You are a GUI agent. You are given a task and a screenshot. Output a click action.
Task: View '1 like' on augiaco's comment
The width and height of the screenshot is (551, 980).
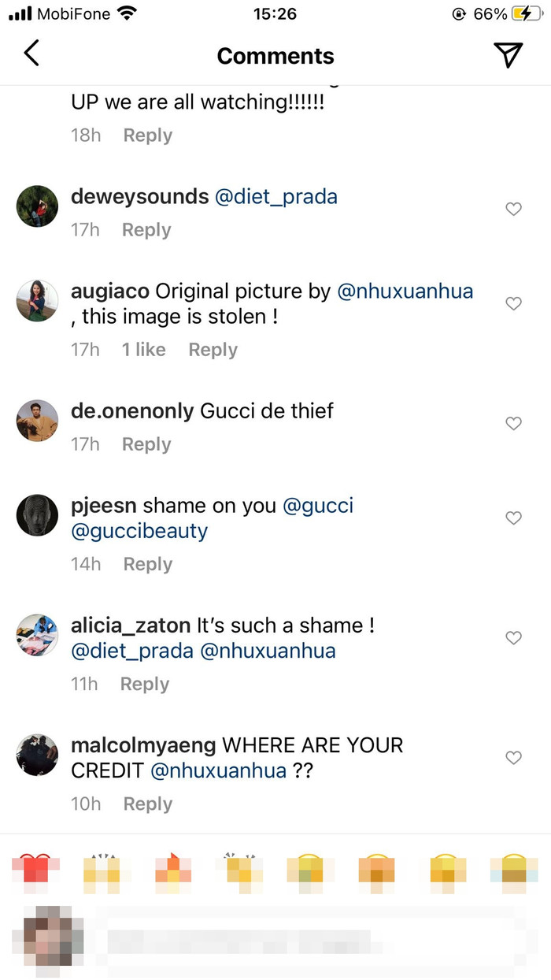click(x=143, y=349)
